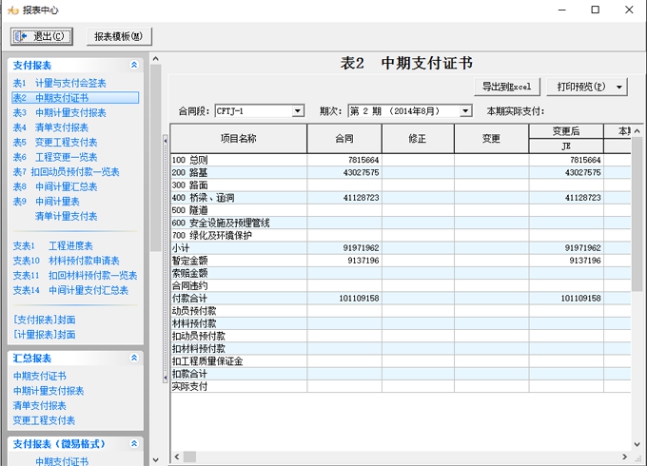647x466 pixels.
Task: Expand the 合同段 CFTJ-1 dropdown
Action: pyautogui.click(x=298, y=111)
